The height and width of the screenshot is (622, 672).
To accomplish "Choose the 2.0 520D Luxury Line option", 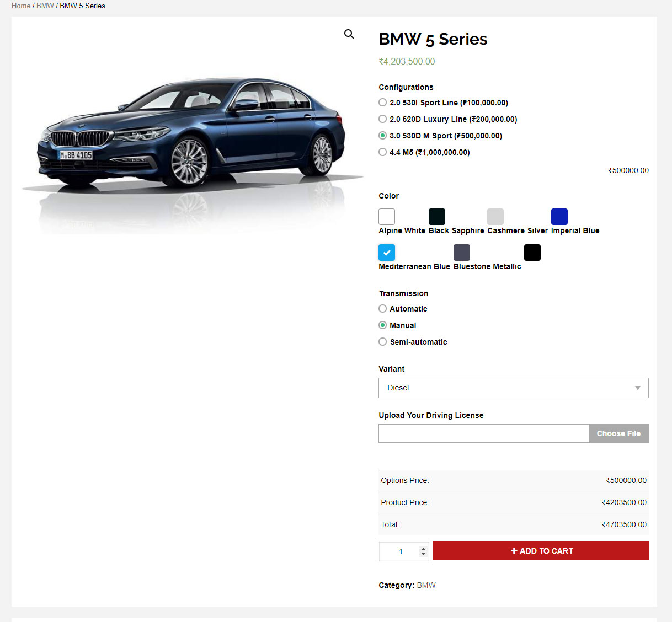I will 382,119.
